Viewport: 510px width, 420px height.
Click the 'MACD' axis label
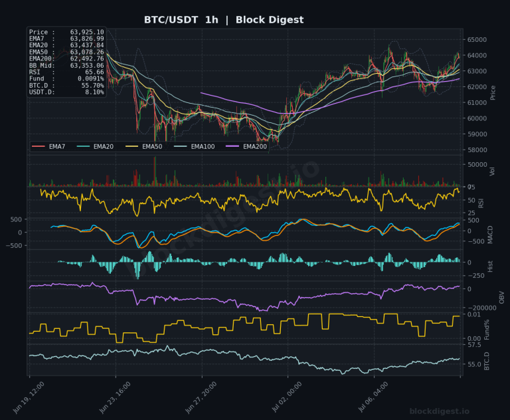(490, 235)
